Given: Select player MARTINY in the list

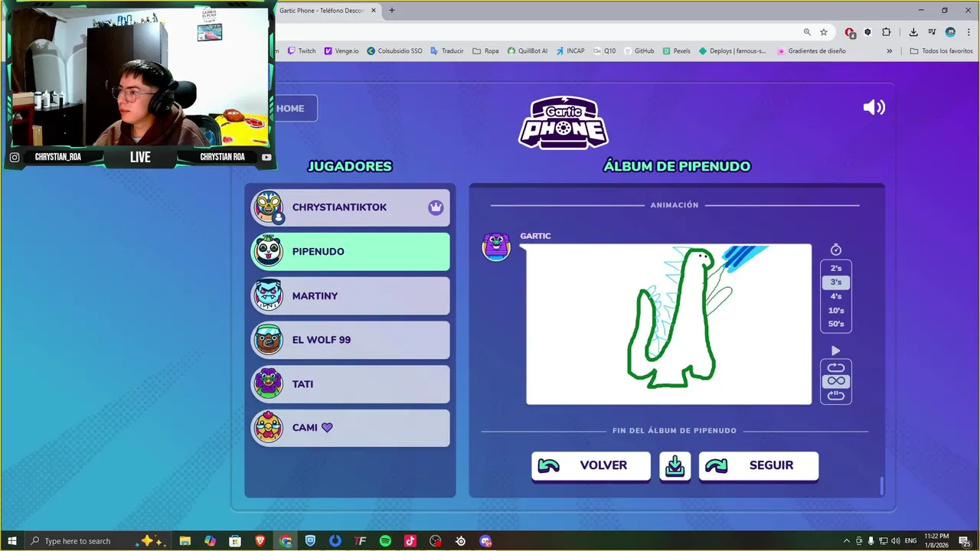Looking at the screenshot, I should 351,296.
